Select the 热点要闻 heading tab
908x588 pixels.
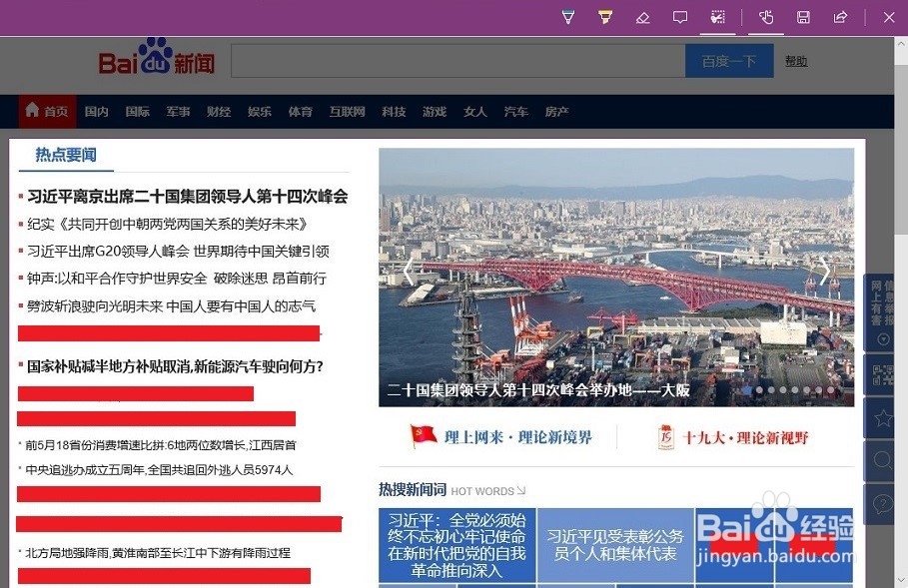click(x=66, y=155)
